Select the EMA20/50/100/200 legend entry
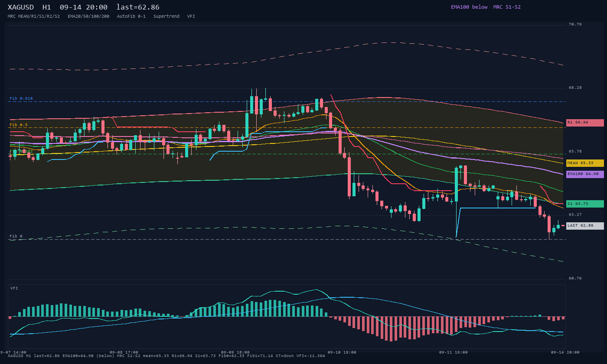 coord(88,16)
